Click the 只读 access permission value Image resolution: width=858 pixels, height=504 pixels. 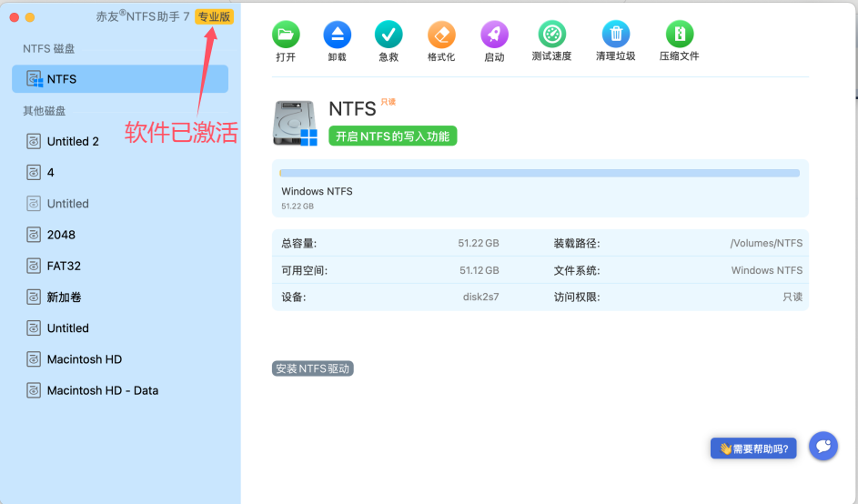click(x=792, y=297)
